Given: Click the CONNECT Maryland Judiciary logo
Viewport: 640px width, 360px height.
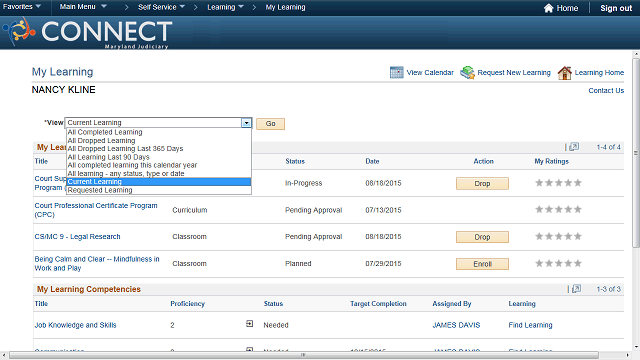Looking at the screenshot, I should click(88, 33).
